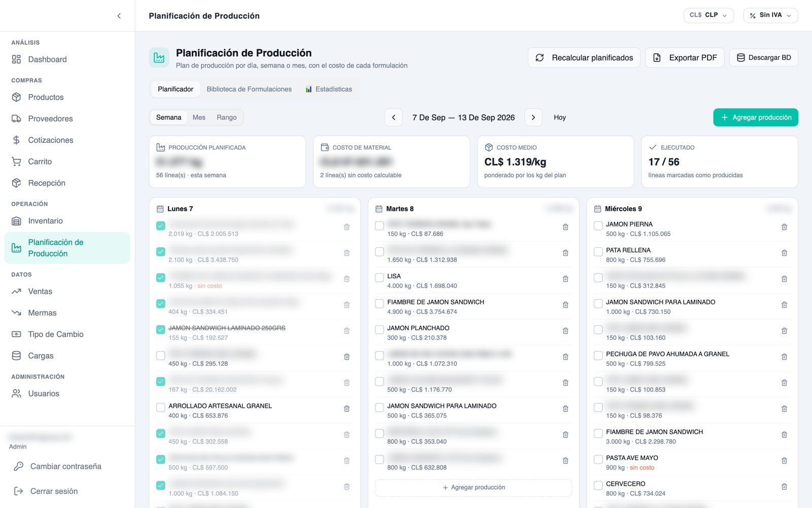
Task: Open the Cotizaciones section
Action: (x=67, y=140)
